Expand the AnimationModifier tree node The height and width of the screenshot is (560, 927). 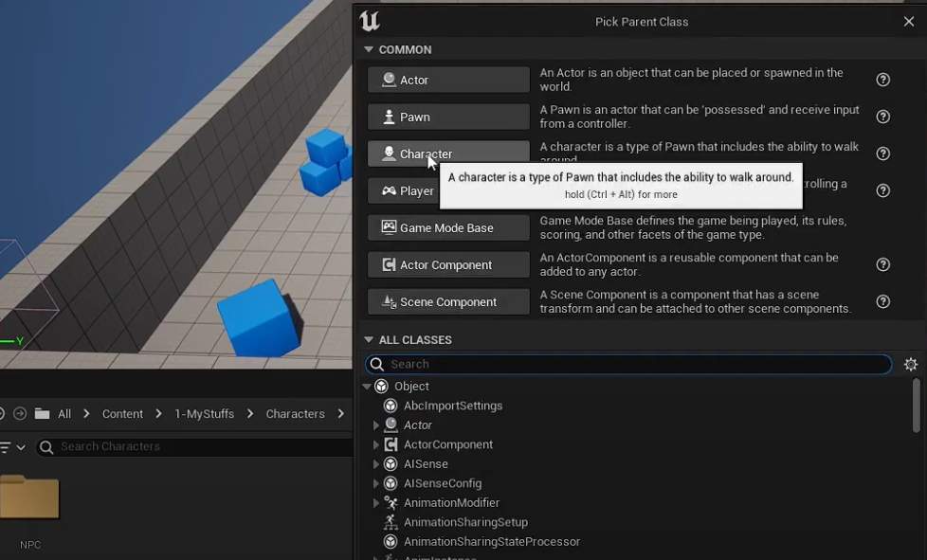point(376,503)
